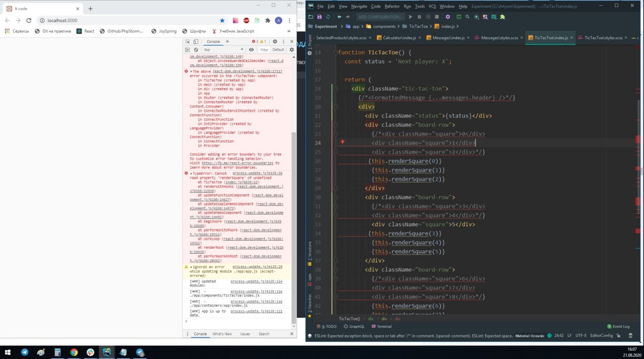Click Chrome bookmark star icon
Screen dimensions: 644x359
(222, 20)
